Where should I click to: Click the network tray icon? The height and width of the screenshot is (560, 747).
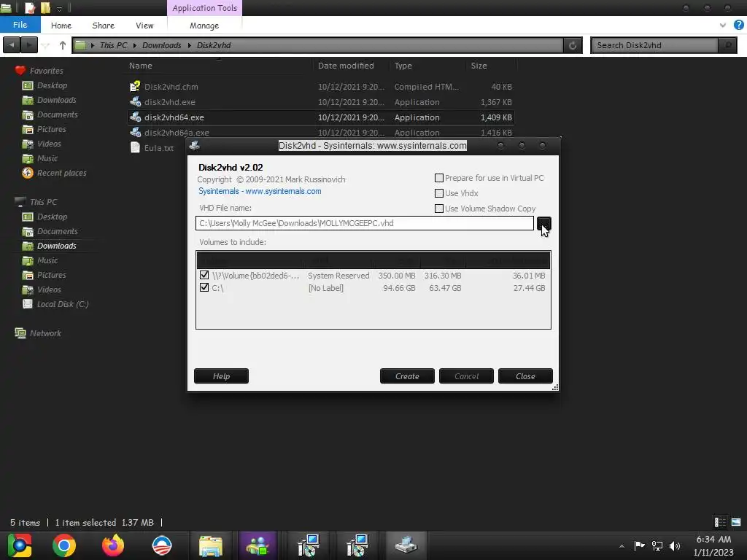[657, 545]
